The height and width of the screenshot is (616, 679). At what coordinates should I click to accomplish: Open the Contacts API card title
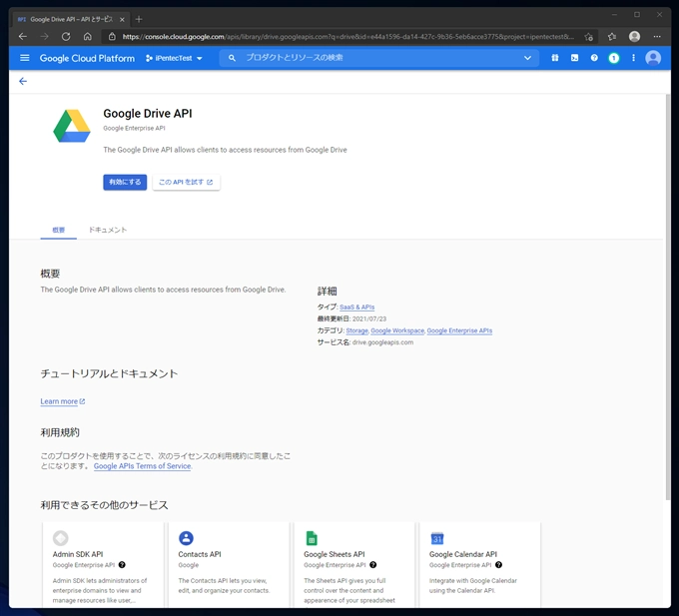click(200, 554)
